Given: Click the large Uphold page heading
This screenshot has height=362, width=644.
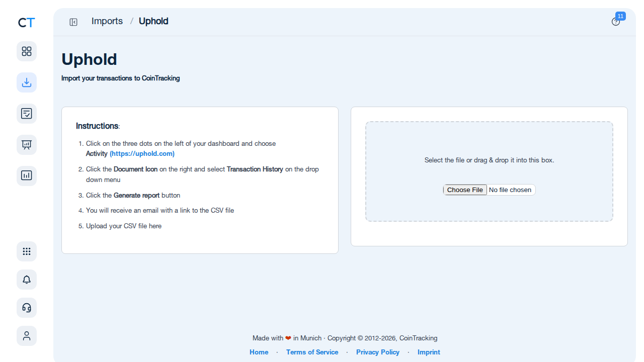Looking at the screenshot, I should [x=89, y=59].
